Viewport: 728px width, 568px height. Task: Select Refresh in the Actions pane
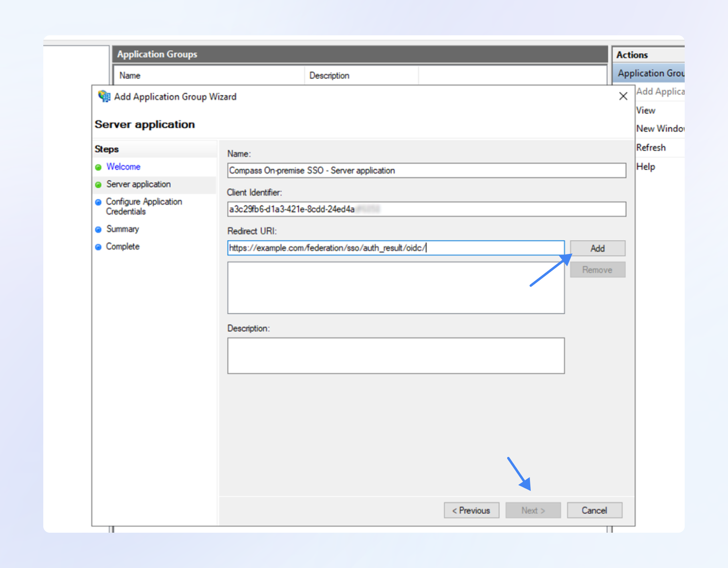pos(651,148)
